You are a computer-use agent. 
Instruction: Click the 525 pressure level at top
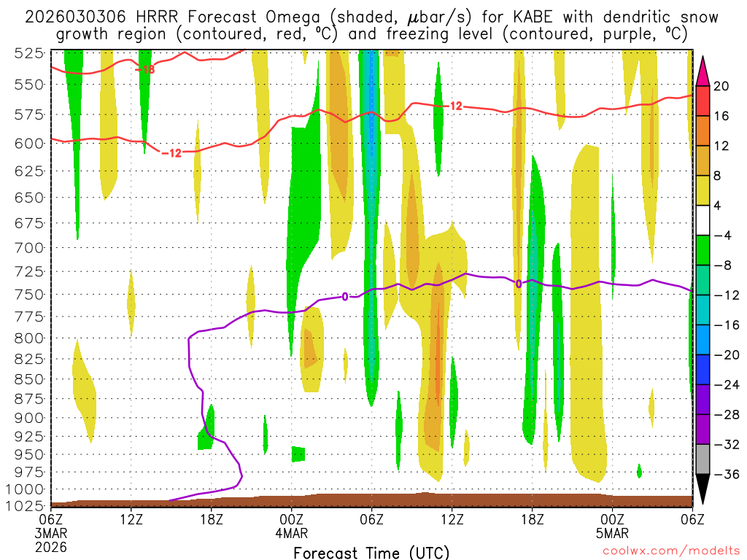[x=30, y=52]
